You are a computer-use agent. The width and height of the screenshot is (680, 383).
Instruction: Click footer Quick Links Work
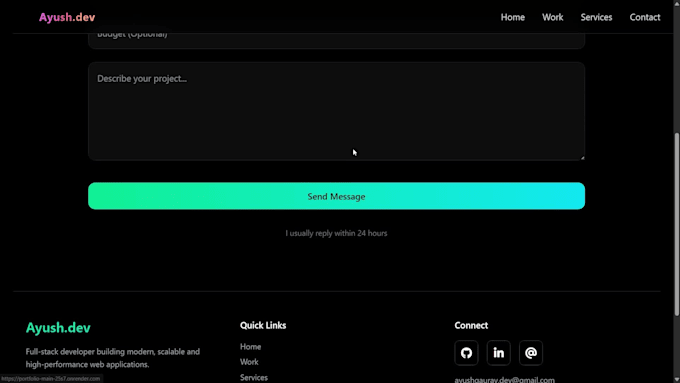click(249, 362)
